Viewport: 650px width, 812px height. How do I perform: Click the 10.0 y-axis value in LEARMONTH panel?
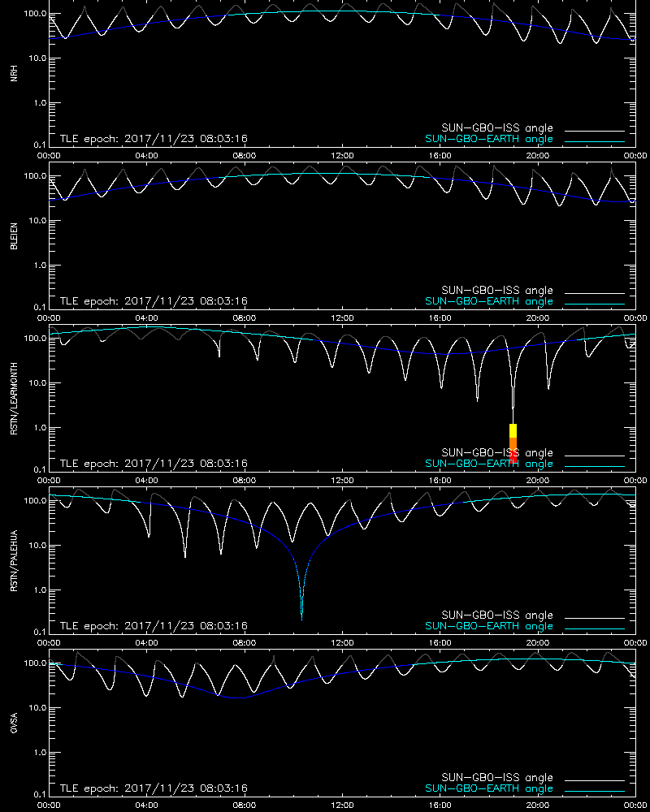click(37, 383)
